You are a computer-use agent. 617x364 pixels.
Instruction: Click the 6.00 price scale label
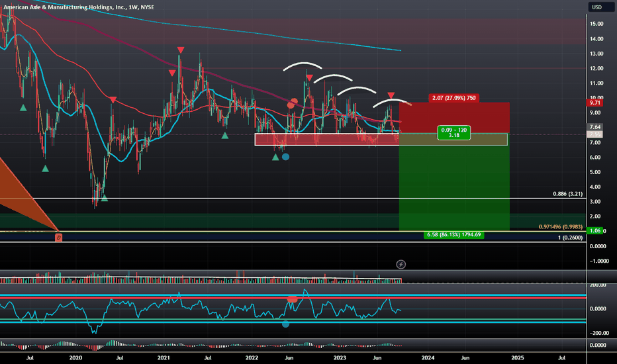point(595,157)
